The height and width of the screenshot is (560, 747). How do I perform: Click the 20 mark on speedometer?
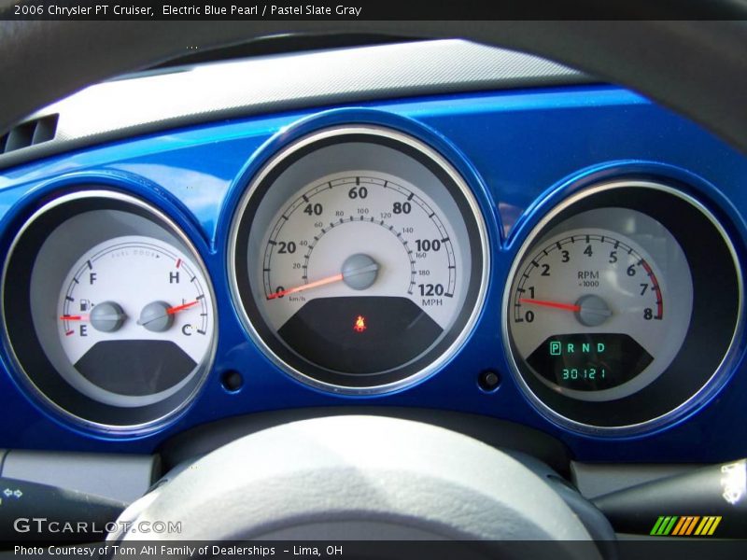(287, 247)
